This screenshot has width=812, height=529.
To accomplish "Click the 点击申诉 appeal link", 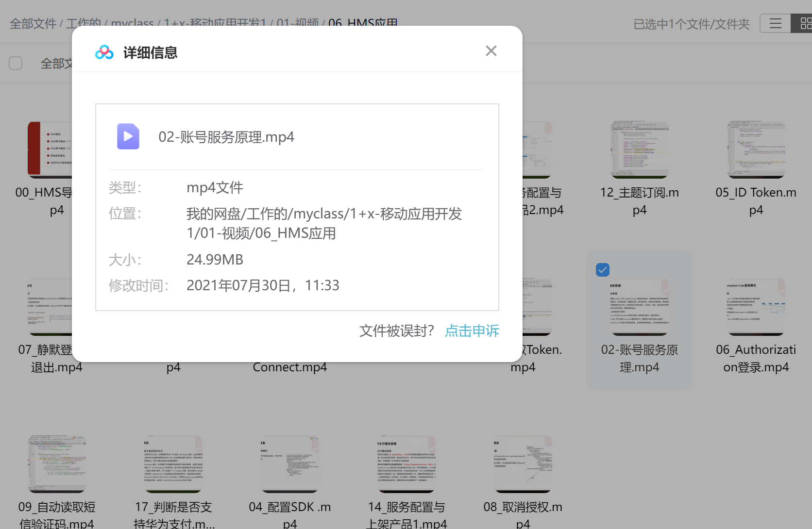I will point(472,331).
